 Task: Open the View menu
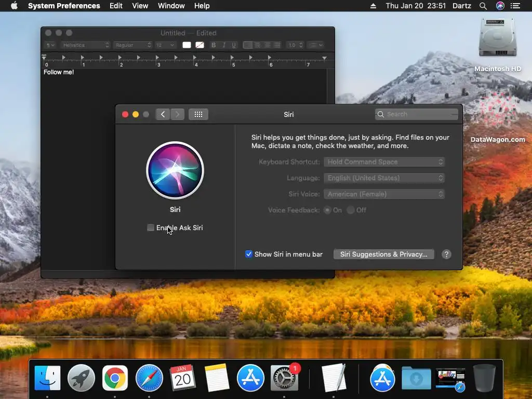point(140,6)
